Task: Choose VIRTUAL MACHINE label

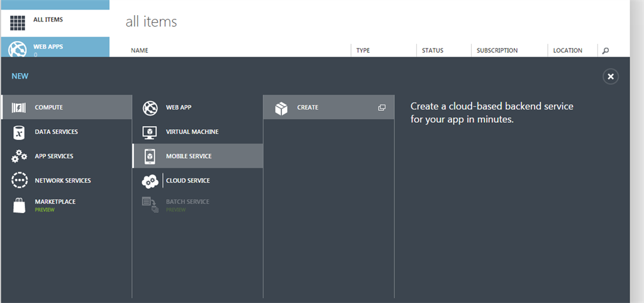Action: click(192, 132)
